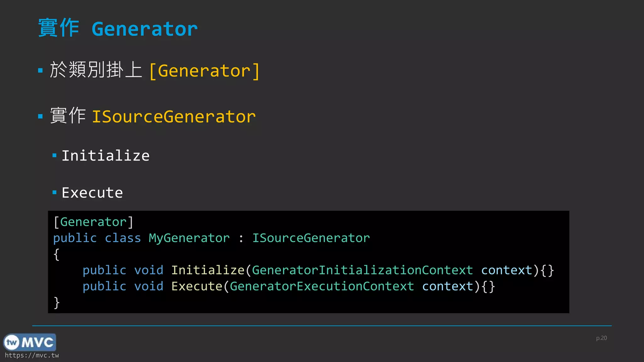The height and width of the screenshot is (362, 644).
Task: Click '[Generator]' attribute in code block
Action: [93, 222]
